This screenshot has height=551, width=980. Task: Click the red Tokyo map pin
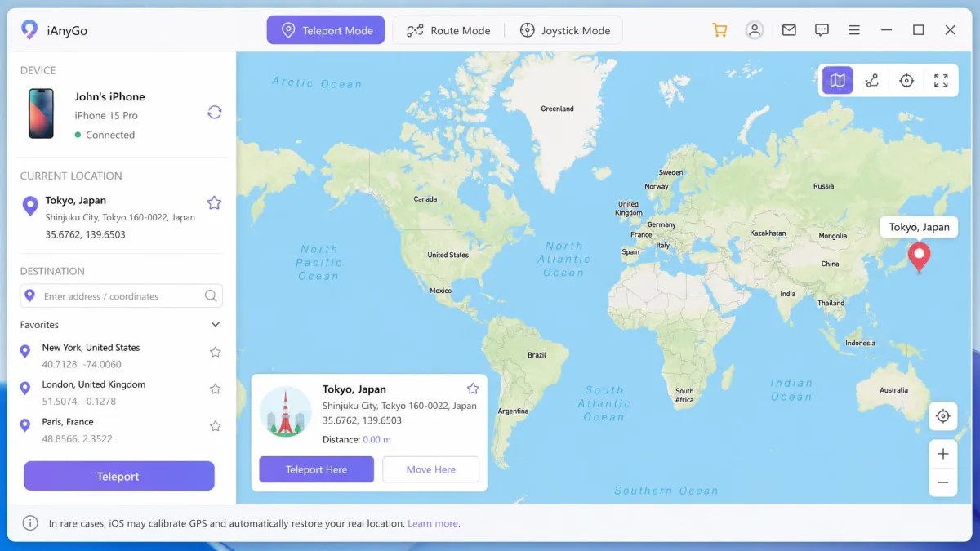[920, 256]
